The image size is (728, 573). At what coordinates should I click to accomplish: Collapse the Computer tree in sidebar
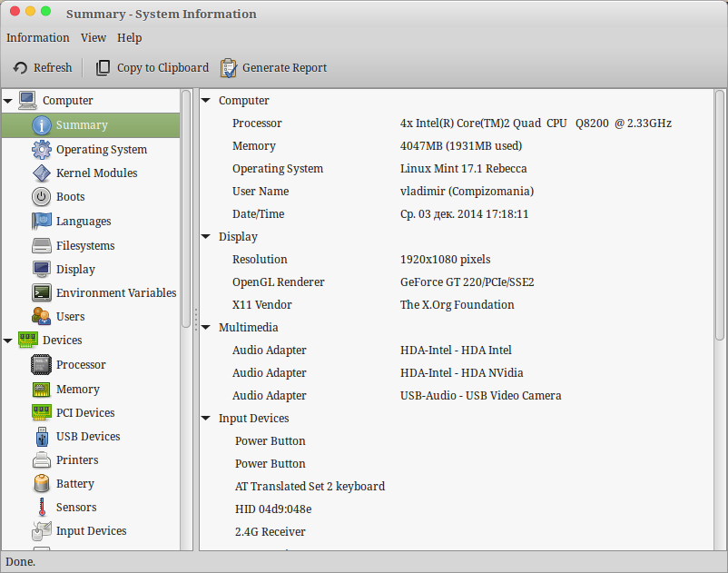pos(8,101)
